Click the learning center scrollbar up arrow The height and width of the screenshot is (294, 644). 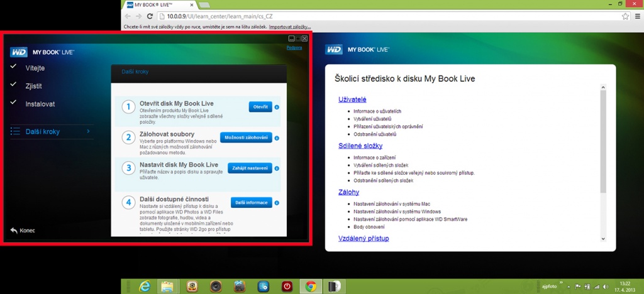pyautogui.click(x=603, y=87)
